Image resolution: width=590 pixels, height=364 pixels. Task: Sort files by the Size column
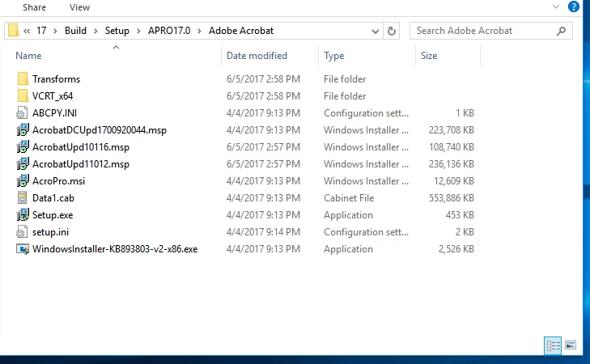(429, 56)
